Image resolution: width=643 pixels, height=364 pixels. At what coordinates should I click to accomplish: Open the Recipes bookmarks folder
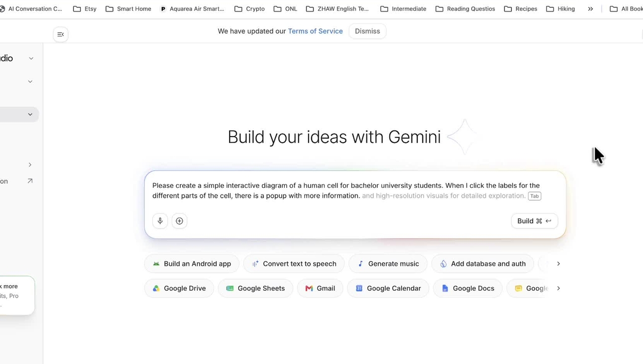click(520, 9)
